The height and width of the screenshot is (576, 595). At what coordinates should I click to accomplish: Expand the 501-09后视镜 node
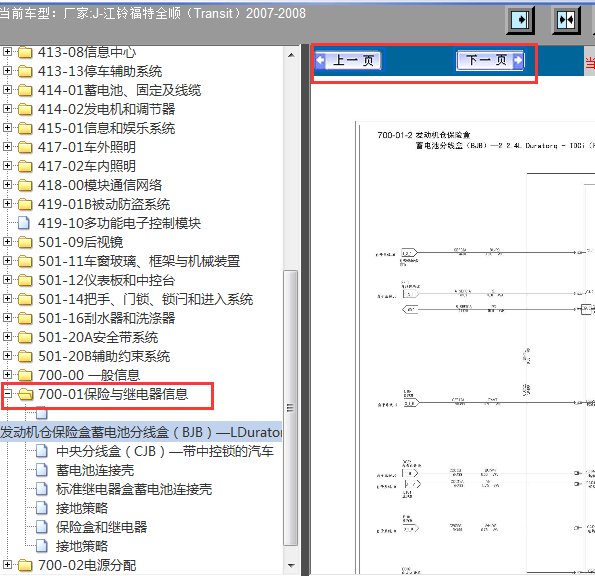(x=7, y=242)
